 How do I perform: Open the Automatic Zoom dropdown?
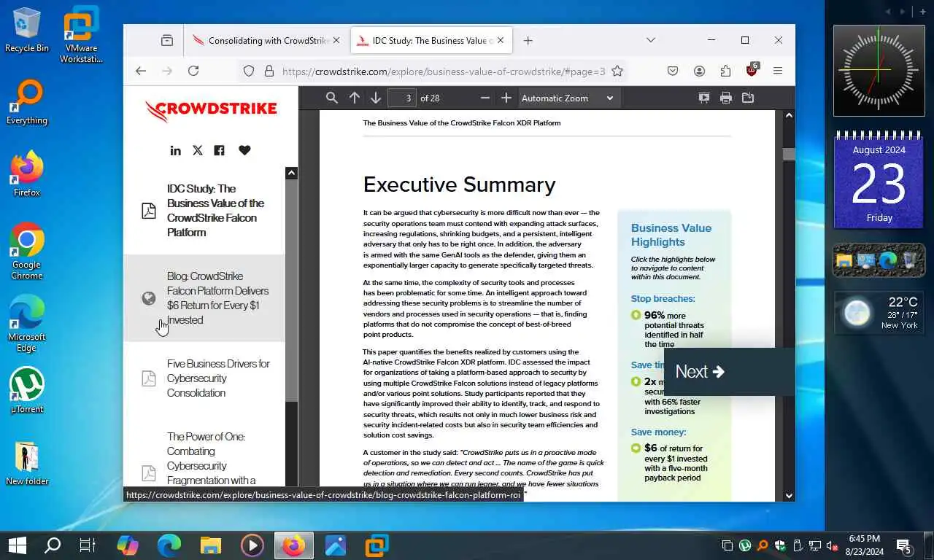[568, 98]
